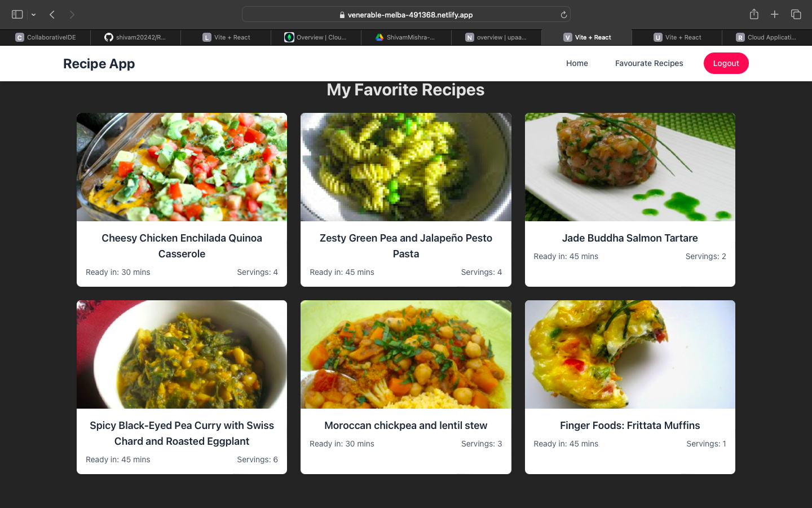This screenshot has width=812, height=508.
Task: Click the GitHub icon on shivam20242 tab
Action: click(x=109, y=37)
